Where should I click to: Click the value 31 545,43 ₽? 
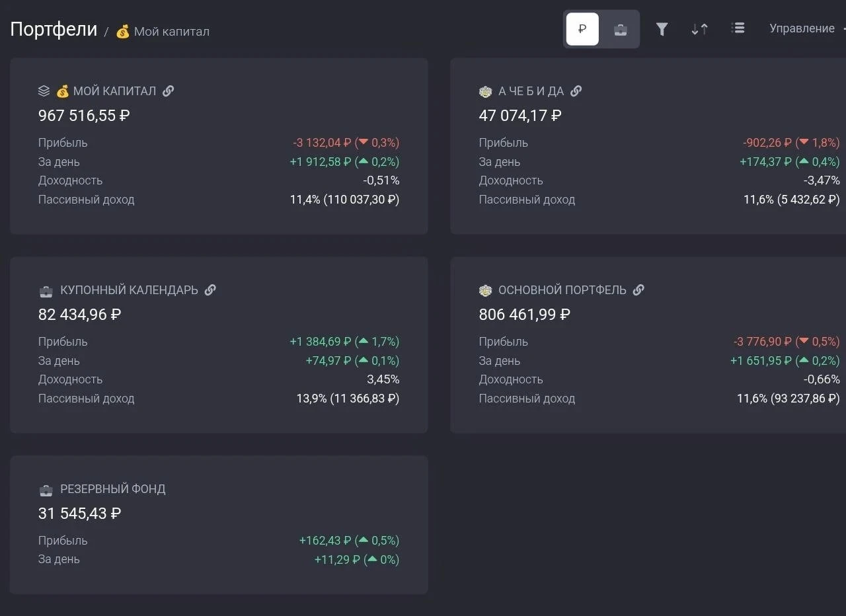(x=79, y=514)
